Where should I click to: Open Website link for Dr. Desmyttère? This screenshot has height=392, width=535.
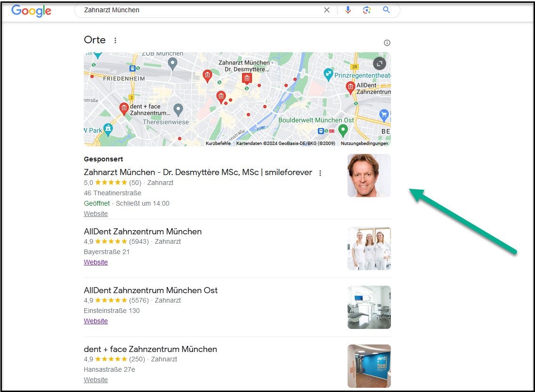[96, 214]
